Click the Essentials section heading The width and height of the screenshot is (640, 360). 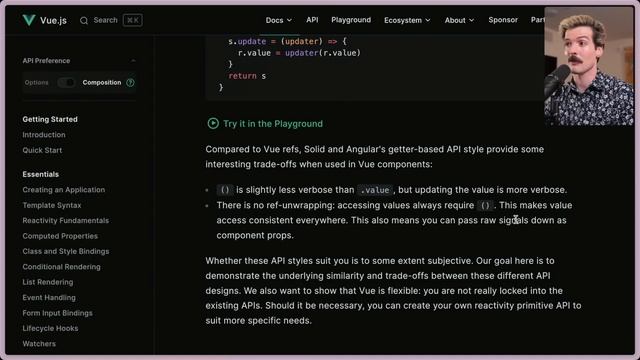40,174
